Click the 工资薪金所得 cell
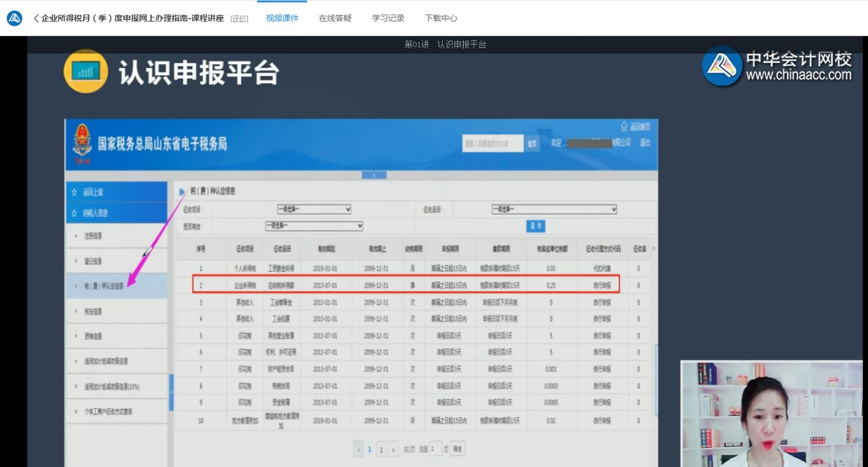 coord(282,269)
